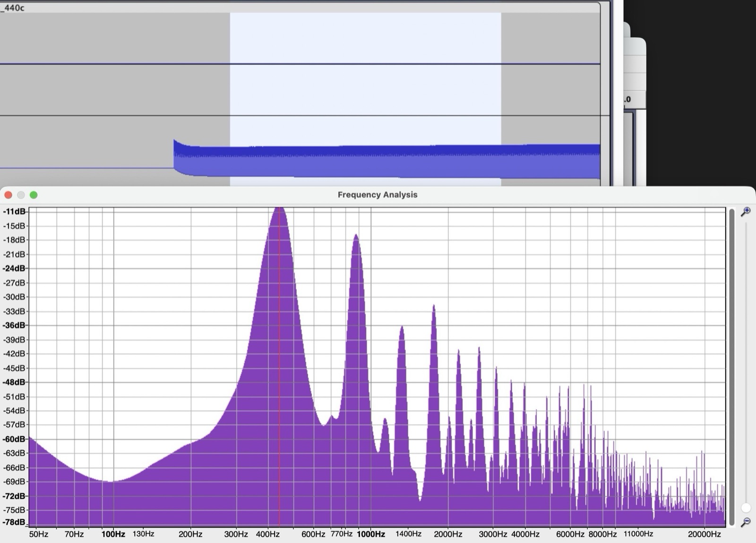The width and height of the screenshot is (756, 543).
Task: Click the 200Hz frequency label
Action: coord(190,534)
